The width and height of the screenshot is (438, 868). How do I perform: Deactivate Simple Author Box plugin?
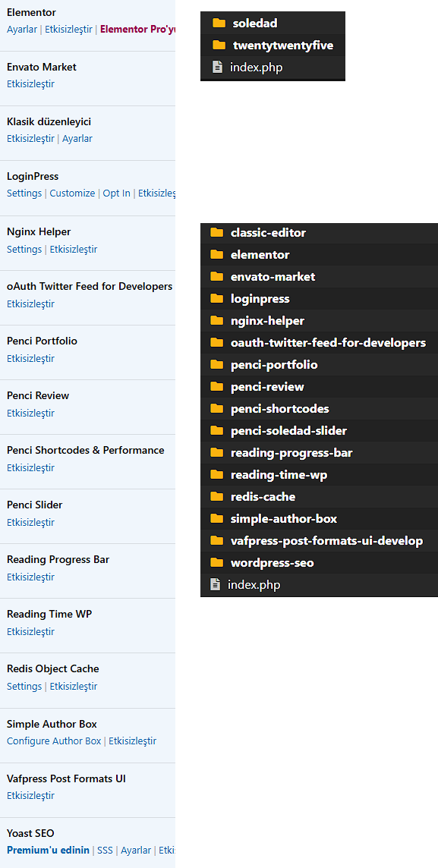pos(132,741)
